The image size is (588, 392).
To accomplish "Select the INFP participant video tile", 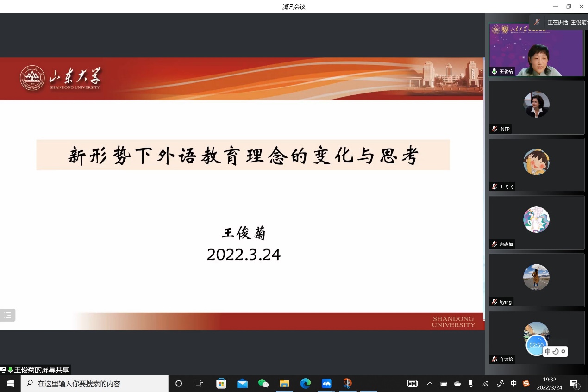I will click(536, 107).
